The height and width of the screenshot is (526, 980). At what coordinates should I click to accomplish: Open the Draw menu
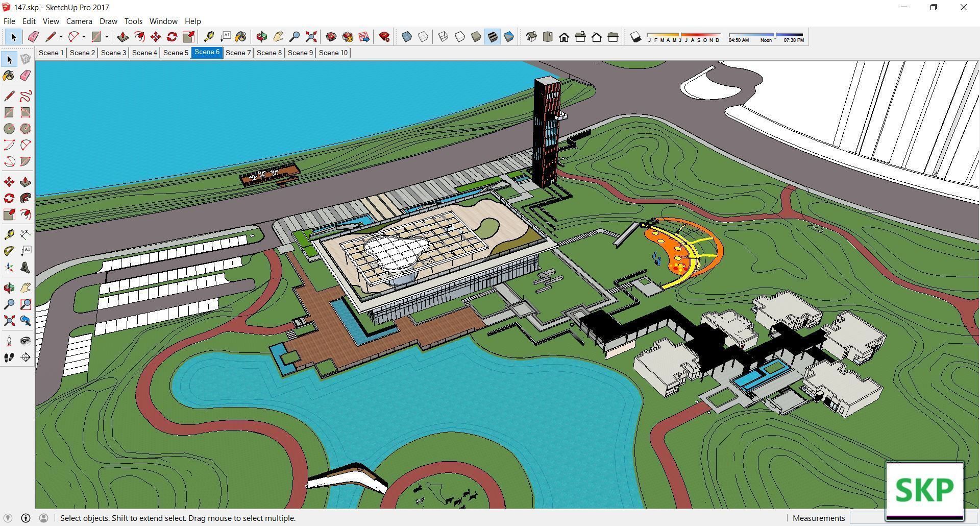pyautogui.click(x=108, y=21)
